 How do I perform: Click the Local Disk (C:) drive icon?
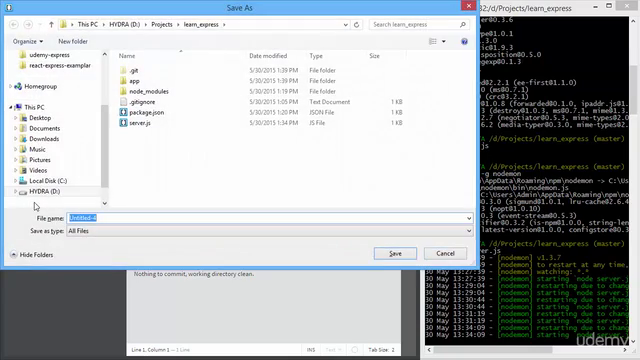tap(23, 181)
